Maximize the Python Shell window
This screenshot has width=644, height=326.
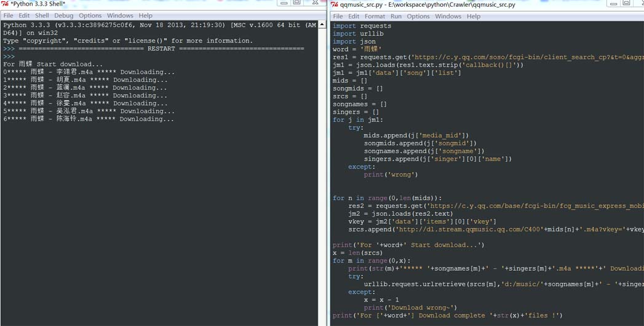click(297, 2)
